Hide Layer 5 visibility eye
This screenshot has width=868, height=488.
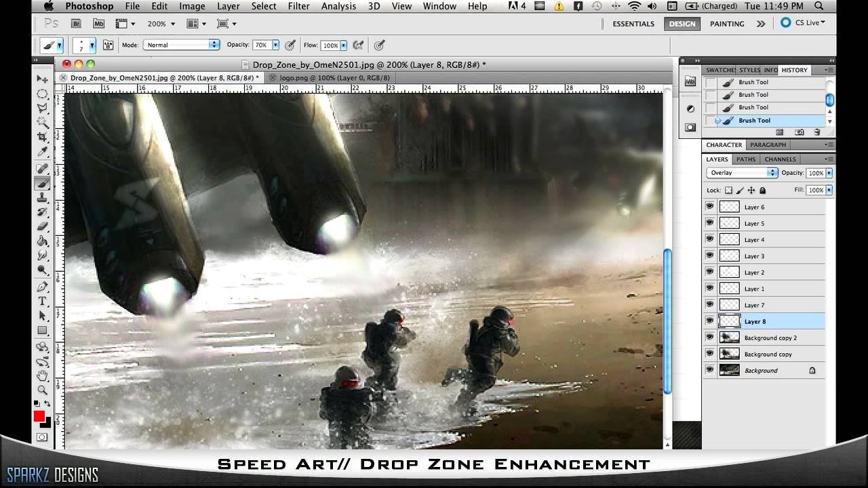coord(710,223)
